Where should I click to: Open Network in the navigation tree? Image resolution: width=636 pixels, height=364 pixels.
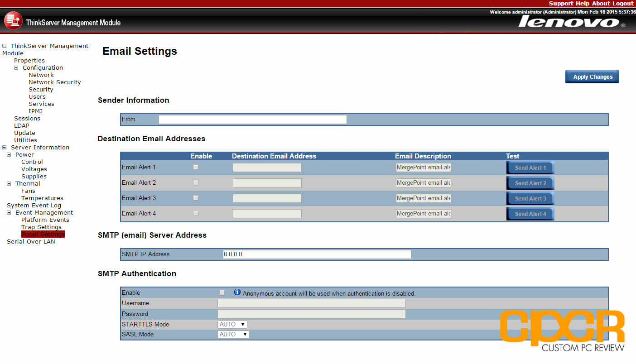(x=41, y=75)
